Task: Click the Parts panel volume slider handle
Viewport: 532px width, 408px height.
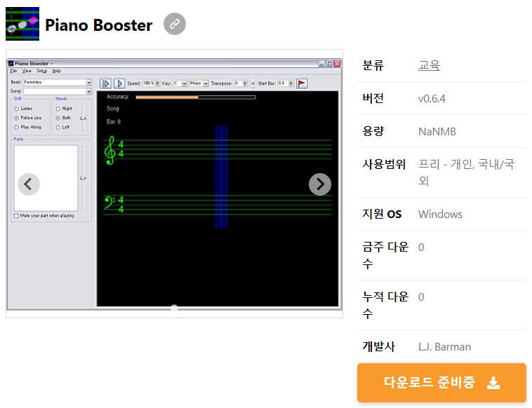Action: 83,178
